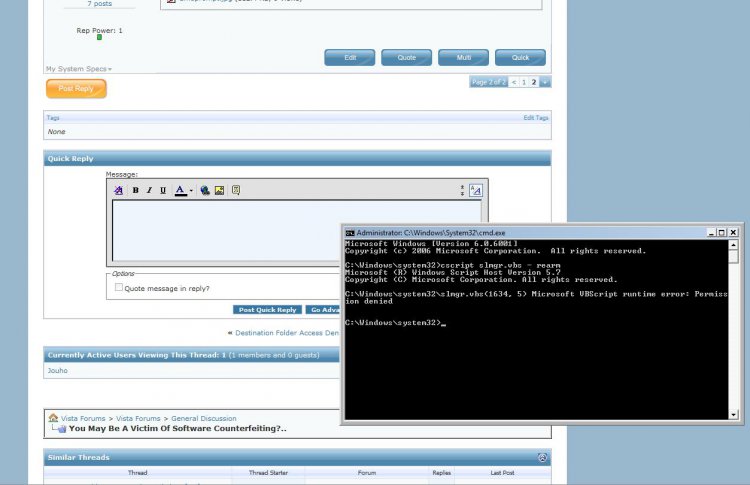Click the Insert Image icon
This screenshot has height=485, width=750.
click(x=219, y=190)
